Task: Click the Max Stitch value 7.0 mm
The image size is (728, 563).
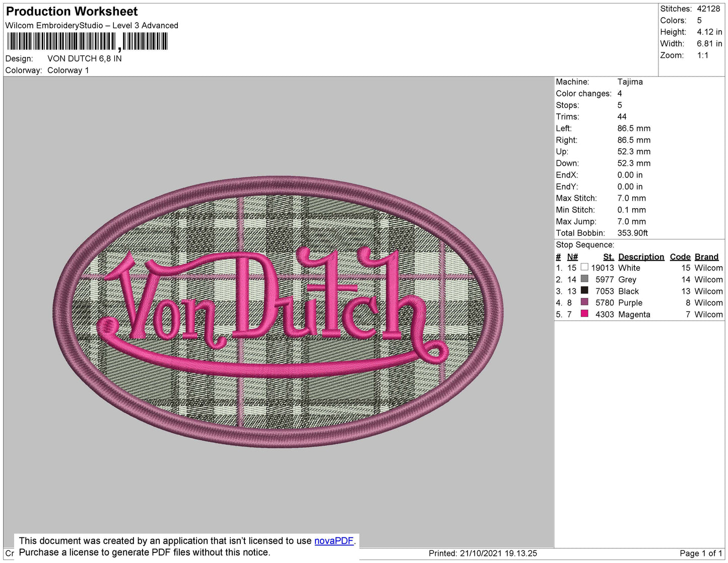Action: point(632,198)
